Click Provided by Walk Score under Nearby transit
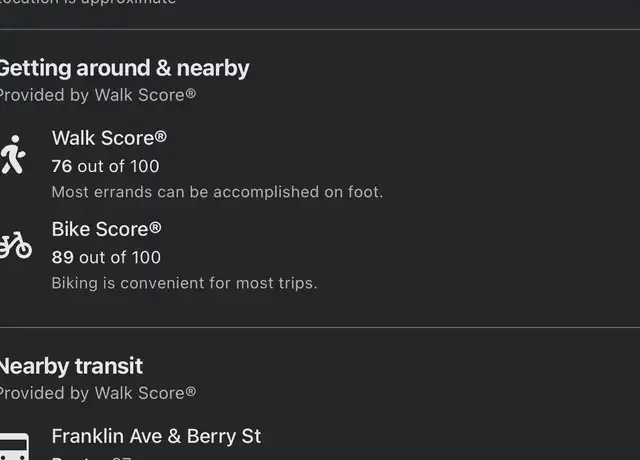 pyautogui.click(x=98, y=393)
